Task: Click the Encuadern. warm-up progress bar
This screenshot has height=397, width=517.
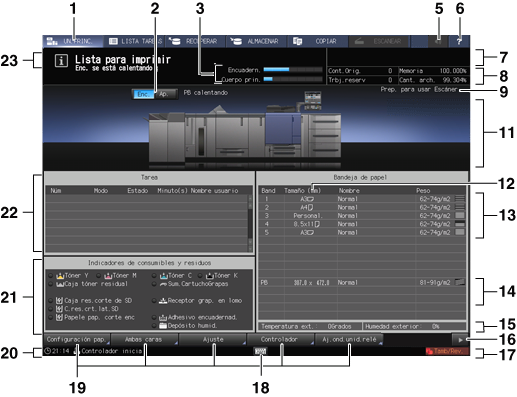Action: pyautogui.click(x=293, y=70)
